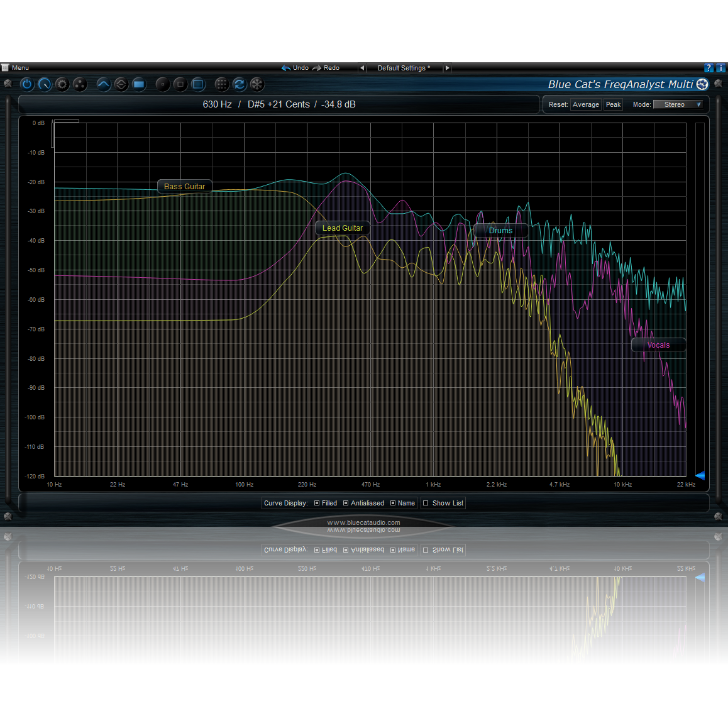This screenshot has height=728, width=728.
Task: Click the blue triangle marker below the graph
Action: (x=700, y=476)
